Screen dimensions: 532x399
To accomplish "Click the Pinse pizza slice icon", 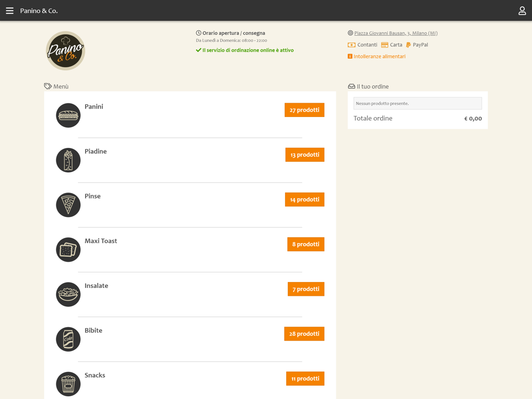I will click(x=68, y=205).
